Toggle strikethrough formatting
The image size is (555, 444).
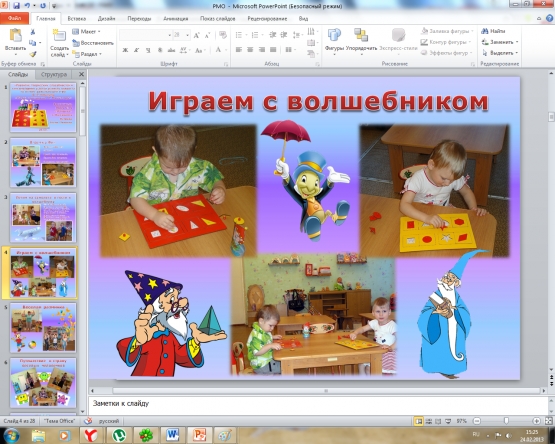[x=171, y=50]
